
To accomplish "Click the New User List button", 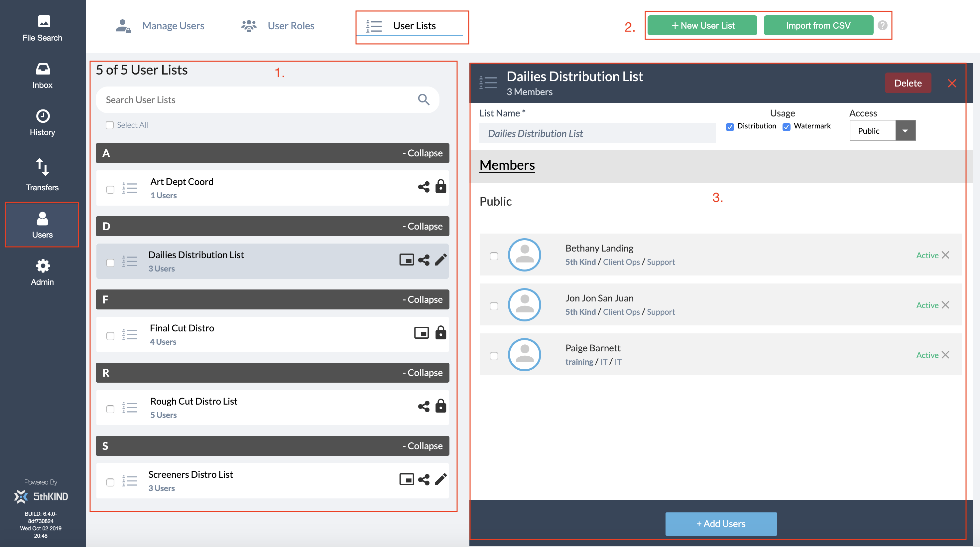I will (x=702, y=26).
